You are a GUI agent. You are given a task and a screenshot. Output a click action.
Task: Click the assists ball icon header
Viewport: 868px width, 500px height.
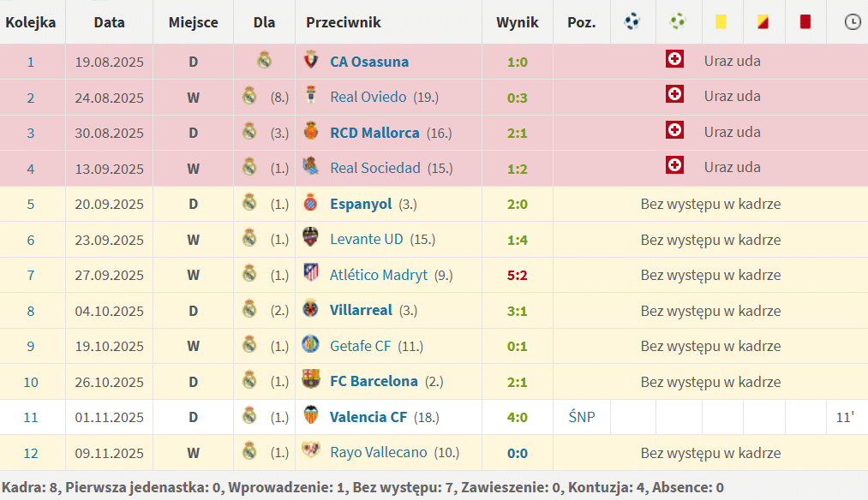point(678,22)
